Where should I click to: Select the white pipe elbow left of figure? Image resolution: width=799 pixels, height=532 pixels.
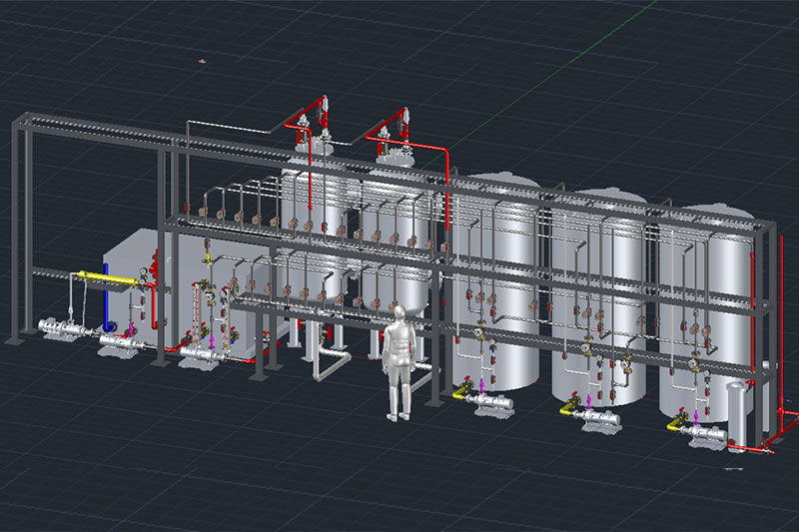pyautogui.click(x=324, y=366)
